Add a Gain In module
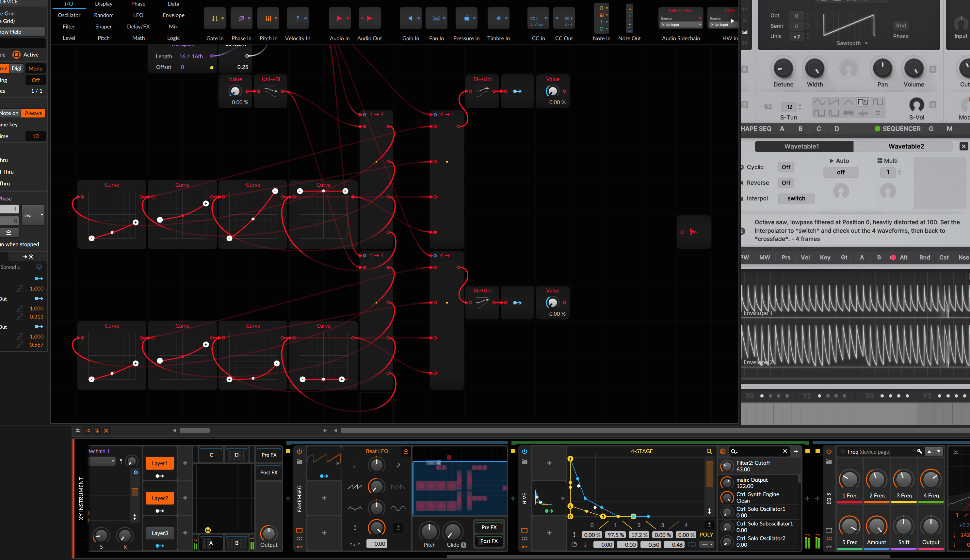Viewport: 970px width, 560px height. coord(411,19)
